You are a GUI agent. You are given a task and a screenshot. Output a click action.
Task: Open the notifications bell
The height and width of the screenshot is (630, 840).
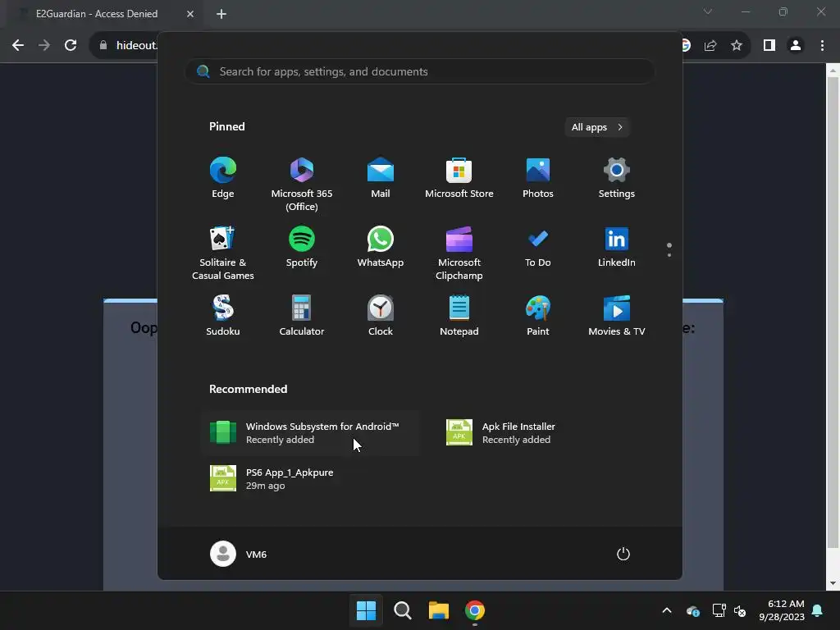818,610
